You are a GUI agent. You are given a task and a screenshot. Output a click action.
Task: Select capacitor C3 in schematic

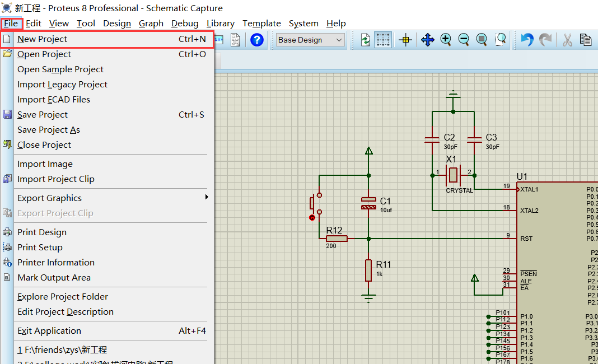[x=474, y=140]
